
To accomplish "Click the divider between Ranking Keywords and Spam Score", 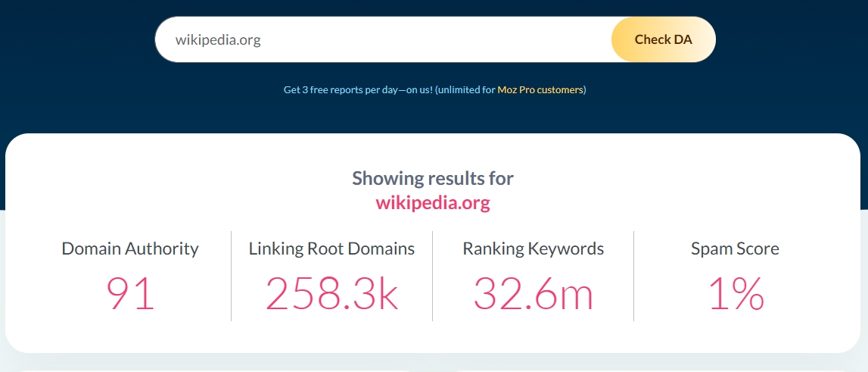I will pos(634,277).
